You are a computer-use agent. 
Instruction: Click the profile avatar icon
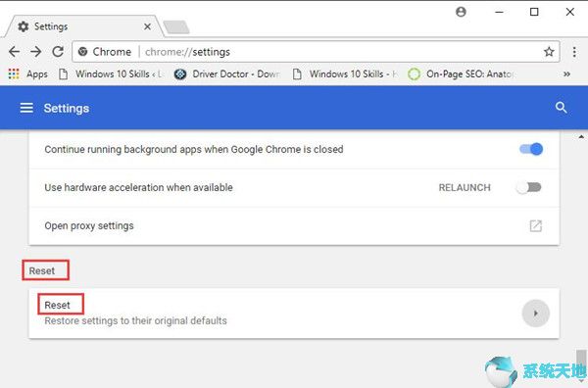(461, 12)
